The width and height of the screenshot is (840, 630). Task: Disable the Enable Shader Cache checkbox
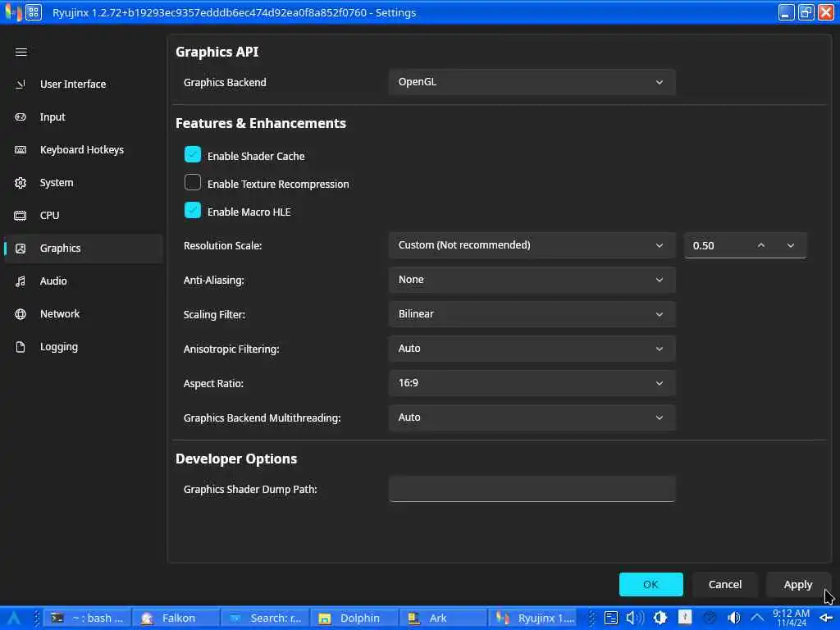(x=192, y=155)
